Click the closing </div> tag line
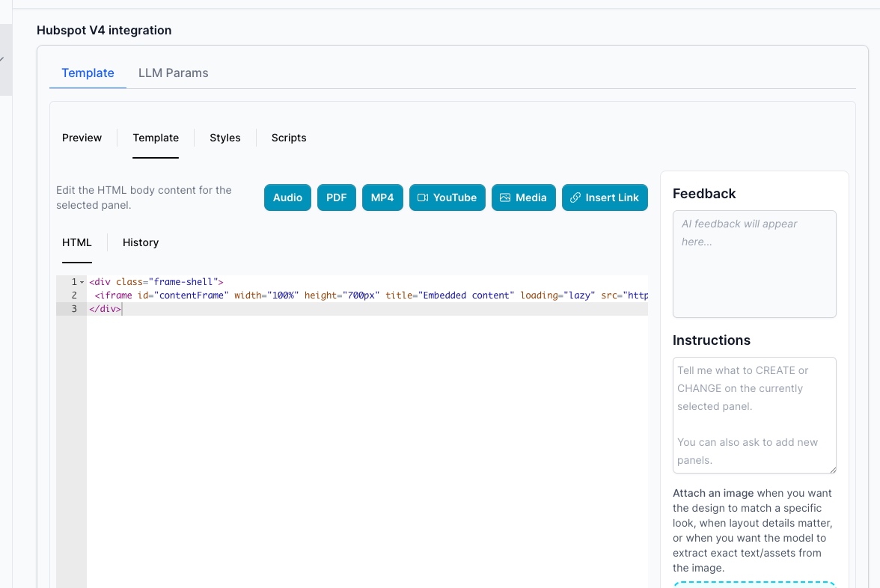The width and height of the screenshot is (880, 588). (x=105, y=308)
